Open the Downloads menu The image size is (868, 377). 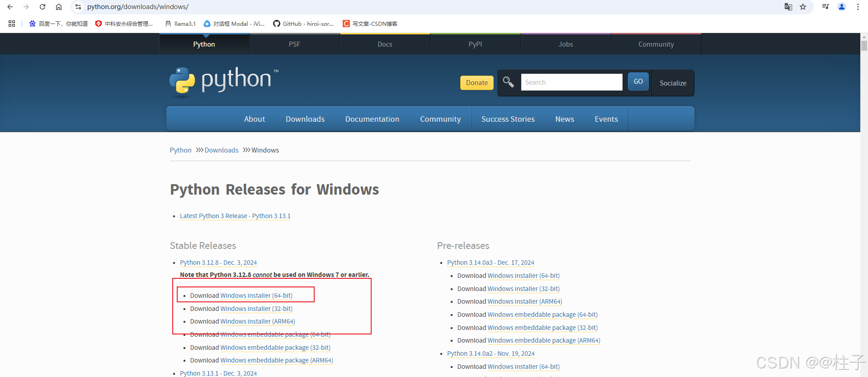pos(305,119)
